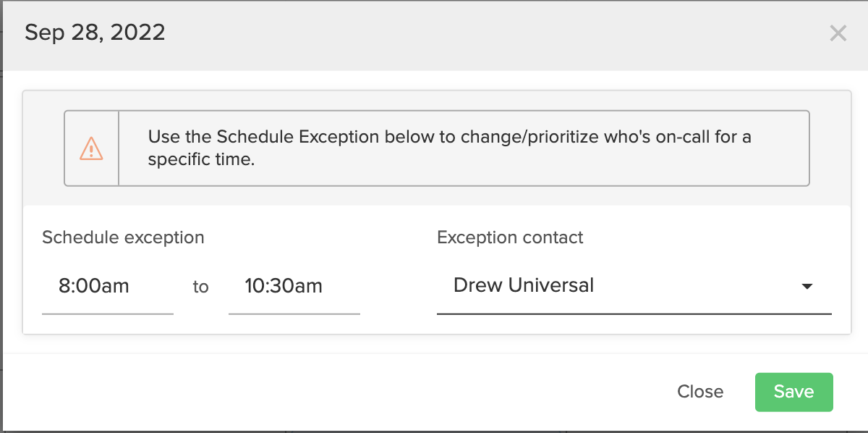Click the Schedule Exception info message text
Image resolution: width=868 pixels, height=433 pixels.
tap(450, 148)
